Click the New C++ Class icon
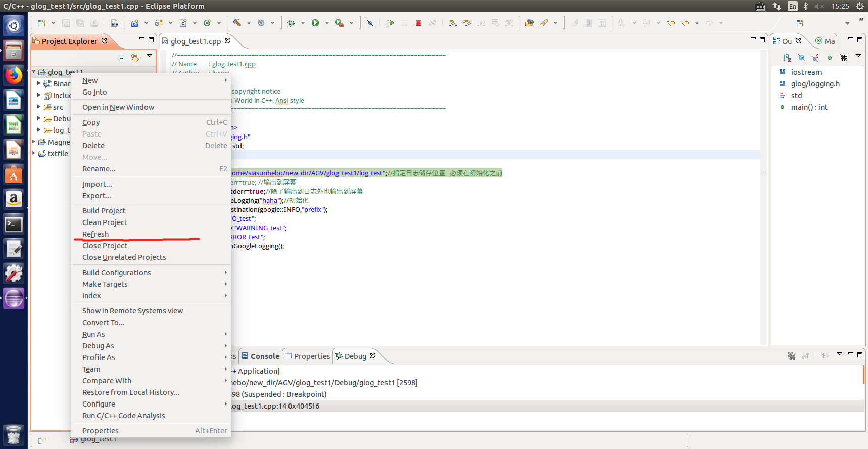The height and width of the screenshot is (449, 868). point(207,23)
